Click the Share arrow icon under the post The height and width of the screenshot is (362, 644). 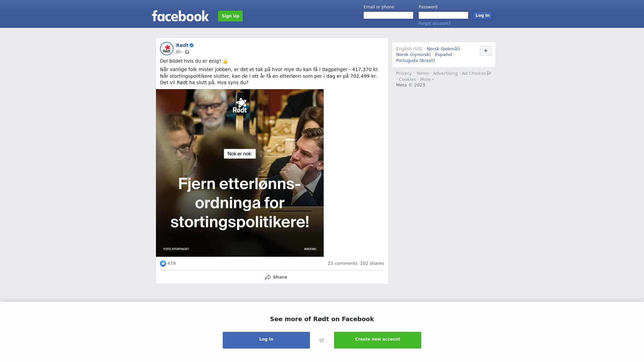(268, 277)
